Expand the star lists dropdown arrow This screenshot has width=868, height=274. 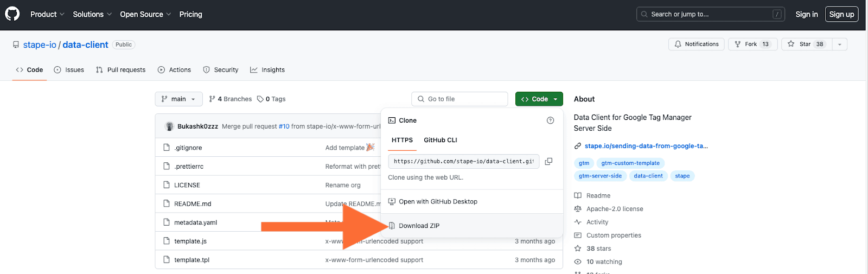(839, 44)
